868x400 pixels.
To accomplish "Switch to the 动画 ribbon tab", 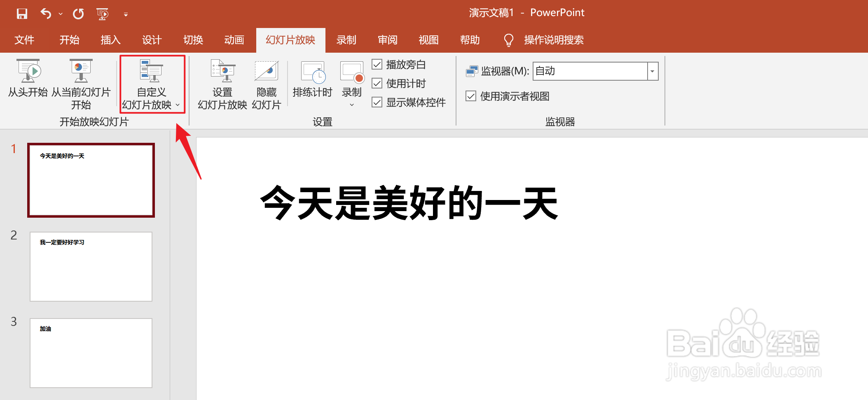I will pos(234,40).
